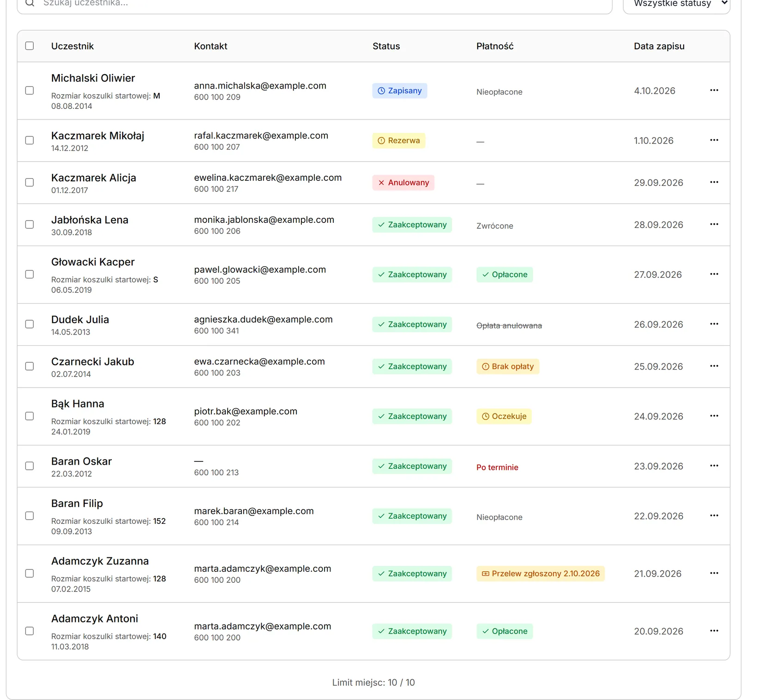Click the Anulowany status badge
The image size is (757, 700).
pyautogui.click(x=403, y=182)
